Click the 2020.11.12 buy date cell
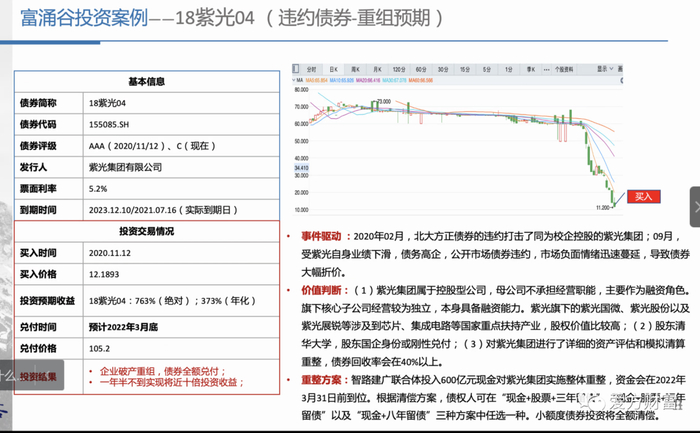Image resolution: width=700 pixels, height=433 pixels. click(181, 253)
